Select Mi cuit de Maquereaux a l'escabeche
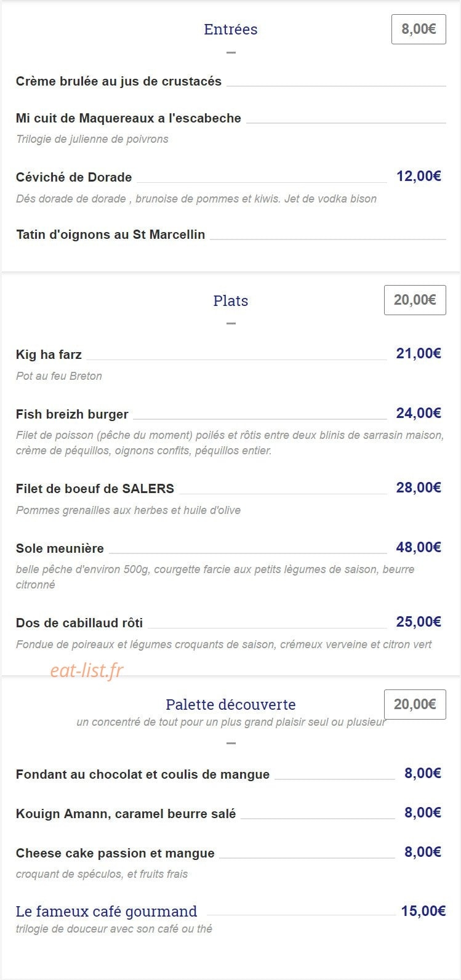Screen dimensions: 461x980 129,118
